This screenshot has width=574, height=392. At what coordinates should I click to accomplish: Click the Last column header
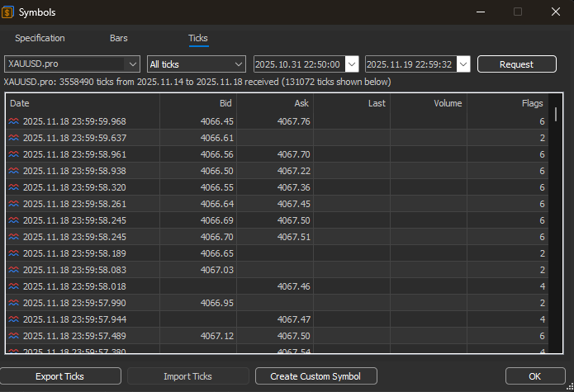tap(352, 103)
